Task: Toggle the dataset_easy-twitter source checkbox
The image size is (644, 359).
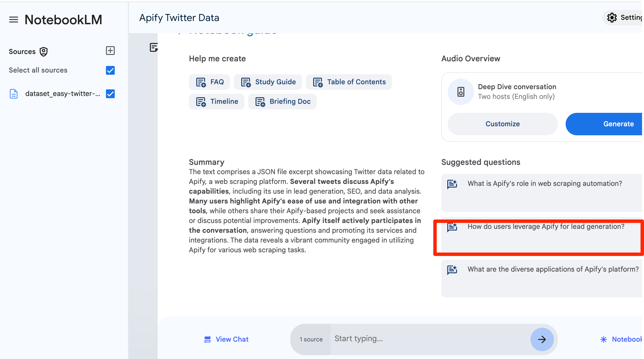Action: 110,94
